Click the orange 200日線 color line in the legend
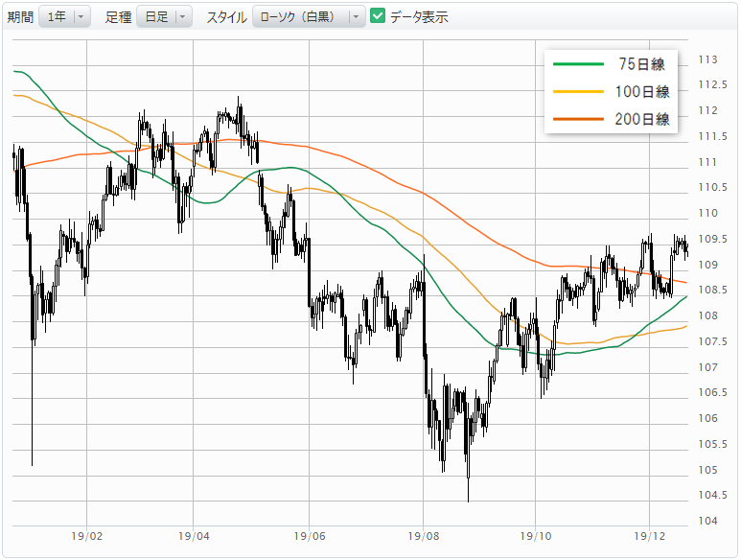 point(578,119)
